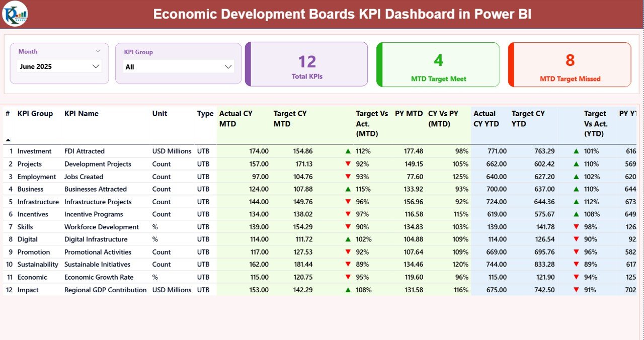Click the red MTD Target Missed card
This screenshot has width=644, height=340.
click(569, 64)
